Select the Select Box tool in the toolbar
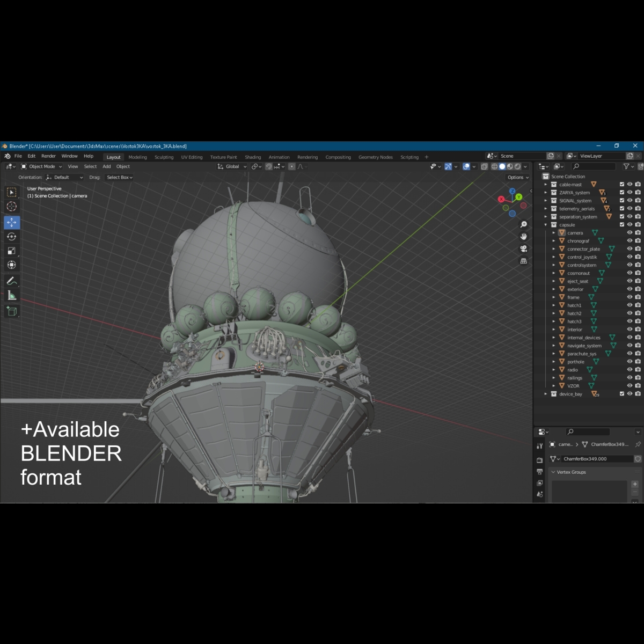The image size is (644, 644). 12,192
